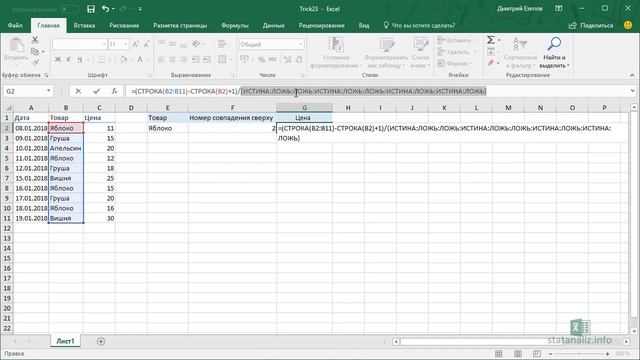The image size is (640, 360).
Task: Toggle the AutoSave switch
Action: (69, 9)
